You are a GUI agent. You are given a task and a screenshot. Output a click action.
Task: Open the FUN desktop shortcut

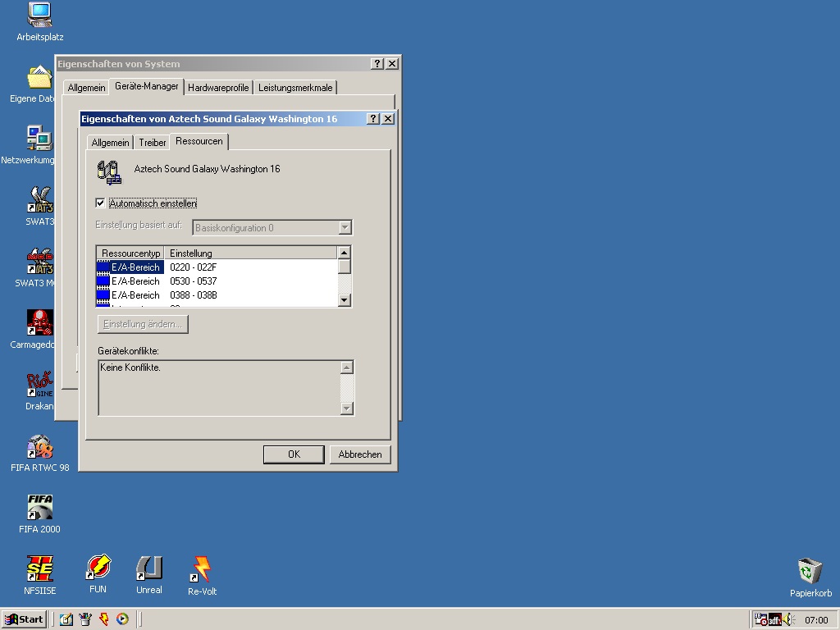click(98, 568)
